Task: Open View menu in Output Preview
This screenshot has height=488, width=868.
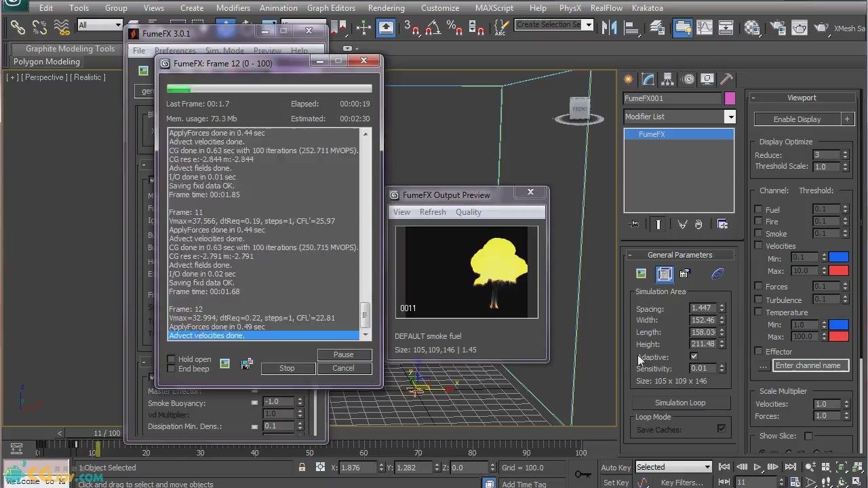Action: click(401, 212)
